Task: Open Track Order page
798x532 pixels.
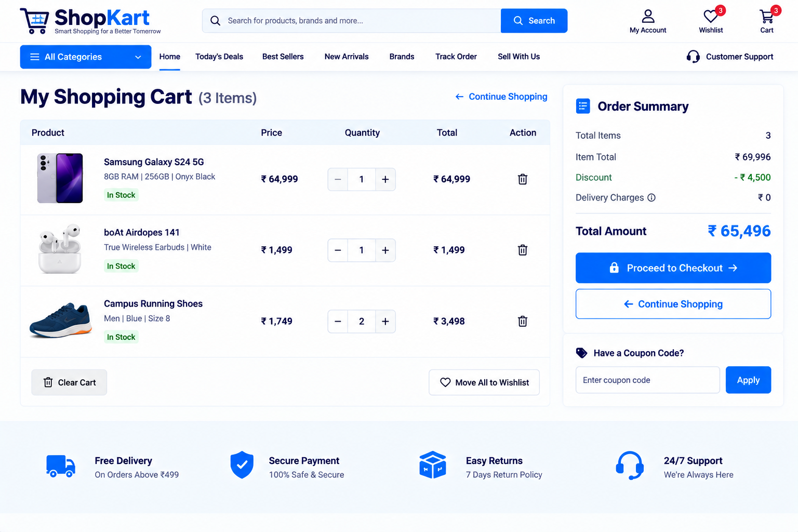Action: (456, 57)
